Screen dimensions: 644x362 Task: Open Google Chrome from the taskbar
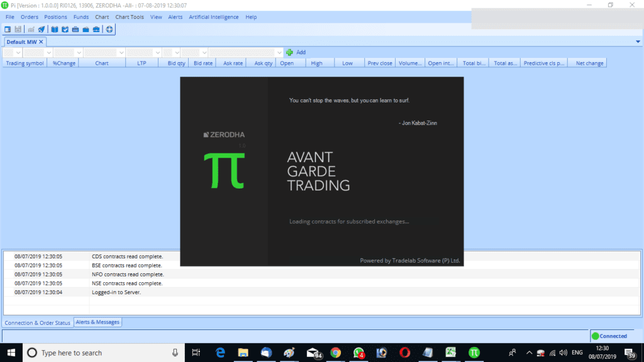pos(336,353)
